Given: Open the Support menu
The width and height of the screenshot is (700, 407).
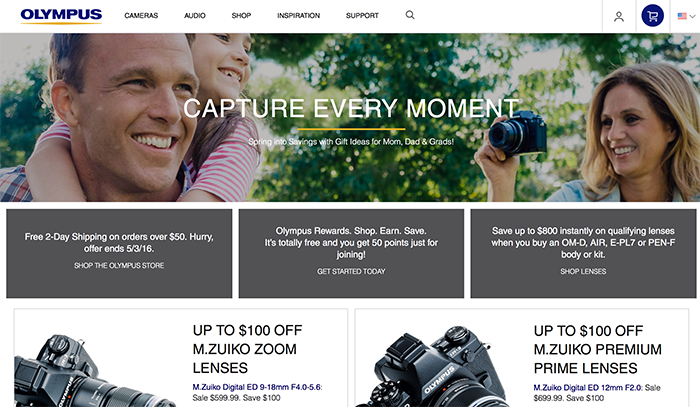Looking at the screenshot, I should [362, 16].
